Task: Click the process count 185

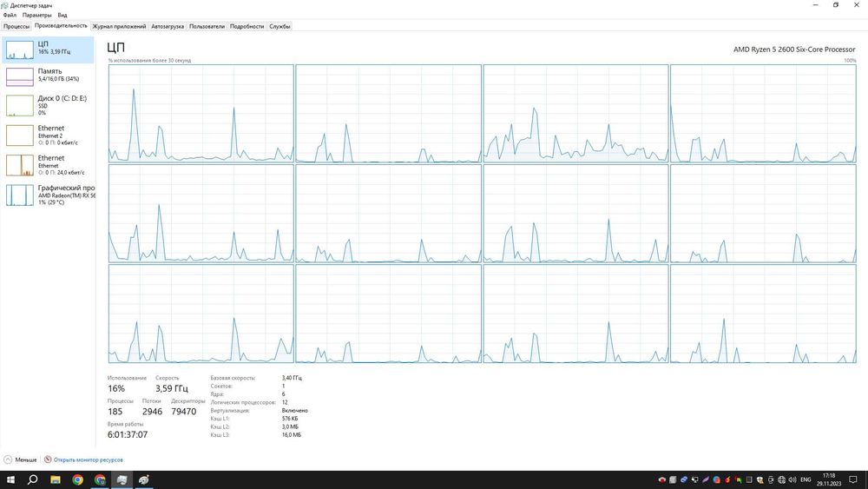Action: tap(115, 412)
